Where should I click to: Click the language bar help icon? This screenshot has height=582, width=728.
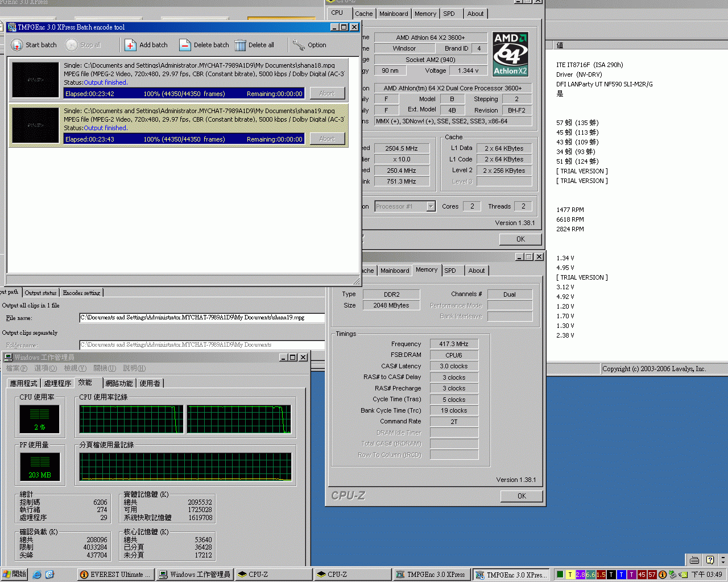(x=709, y=560)
